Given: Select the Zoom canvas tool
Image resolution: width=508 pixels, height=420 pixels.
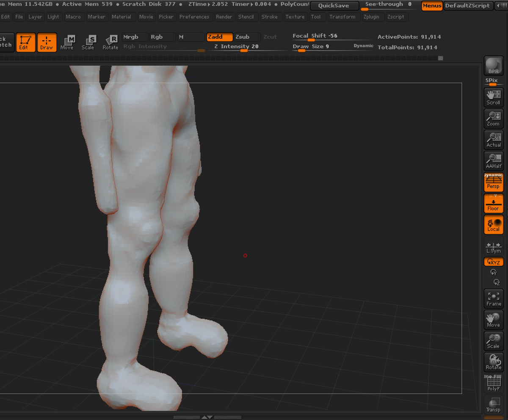Looking at the screenshot, I should [x=493, y=119].
